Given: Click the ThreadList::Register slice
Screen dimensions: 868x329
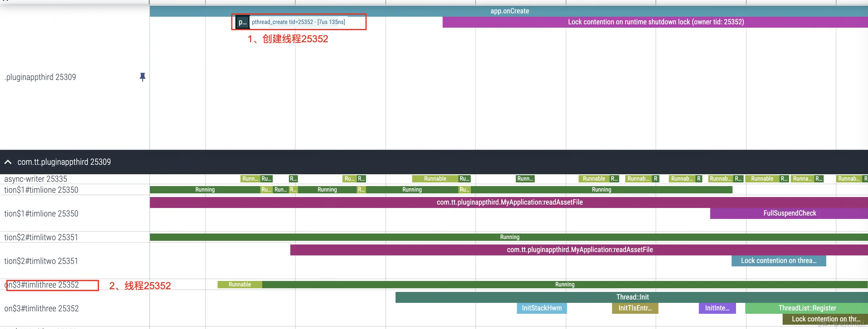Looking at the screenshot, I should 807,308.
